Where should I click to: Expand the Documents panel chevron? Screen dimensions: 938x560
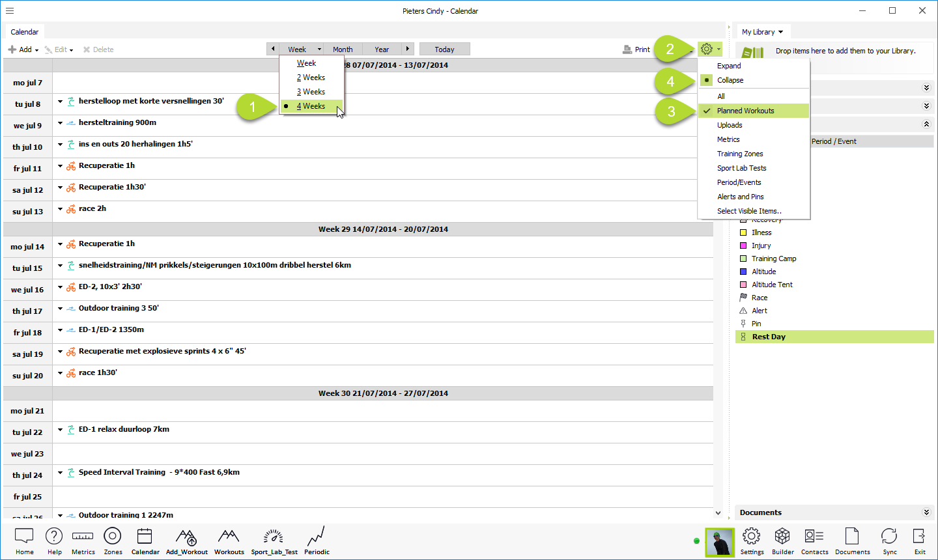pos(926,512)
